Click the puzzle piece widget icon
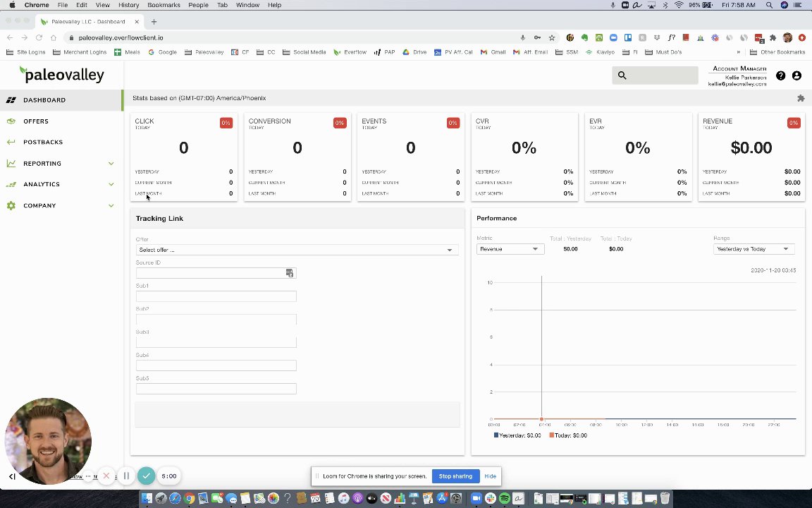The width and height of the screenshot is (812, 508). pyautogui.click(x=801, y=98)
